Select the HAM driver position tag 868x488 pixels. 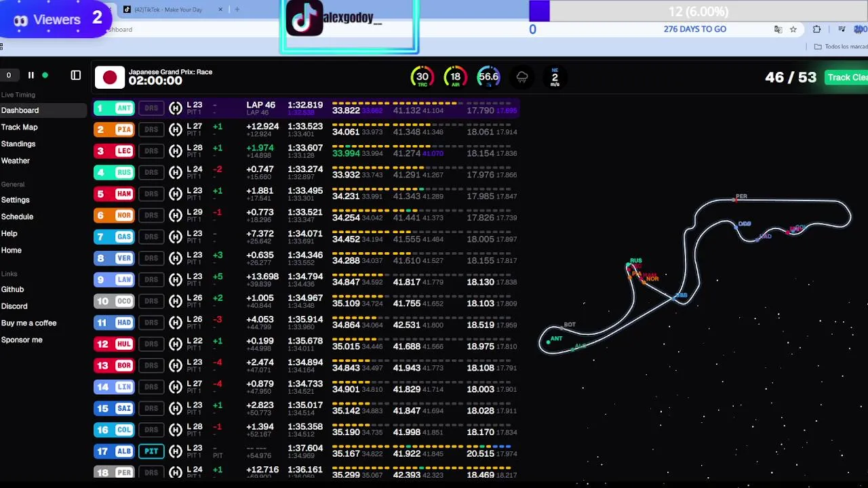114,194
